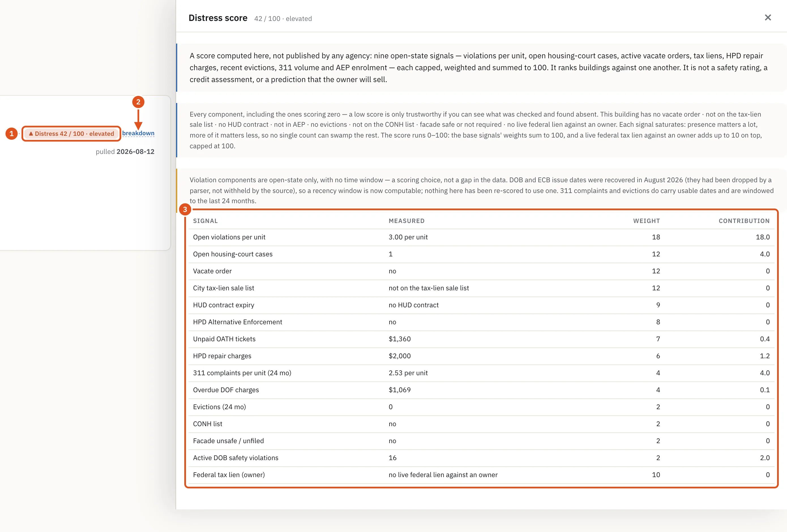
Task: Click the Distress 42 / 100 elevated badge
Action: pos(71,134)
